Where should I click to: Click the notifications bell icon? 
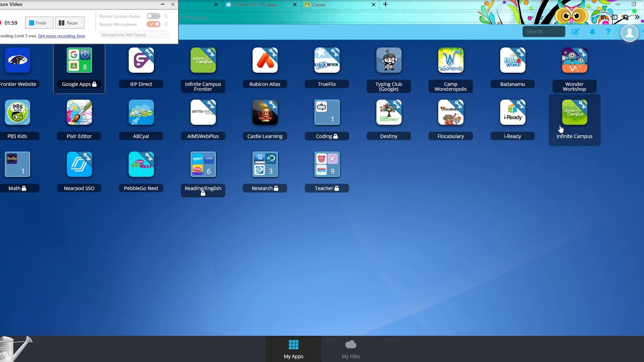[592, 32]
